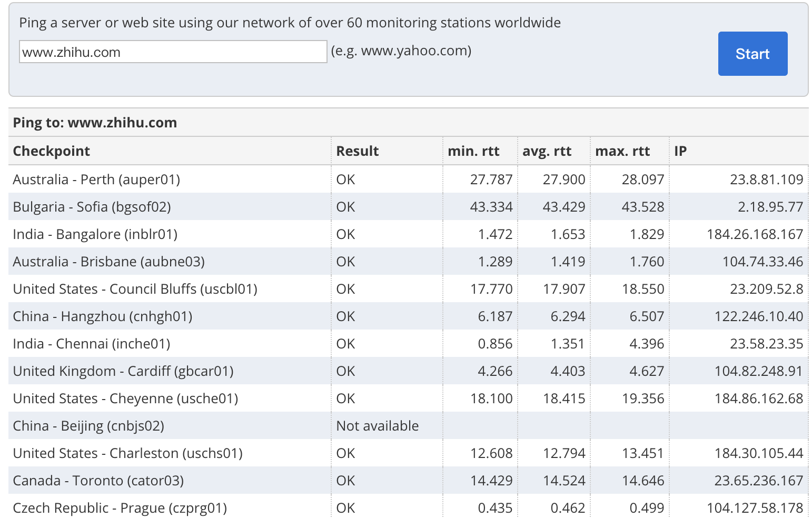The width and height of the screenshot is (812, 518).
Task: Click the Czech Republic - Prague checkpoint
Action: (120, 508)
